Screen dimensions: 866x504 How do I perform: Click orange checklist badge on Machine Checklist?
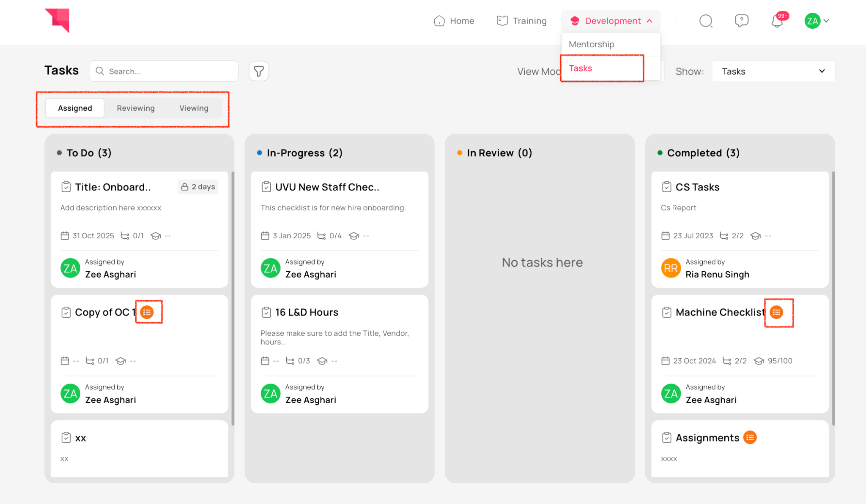[x=776, y=312]
